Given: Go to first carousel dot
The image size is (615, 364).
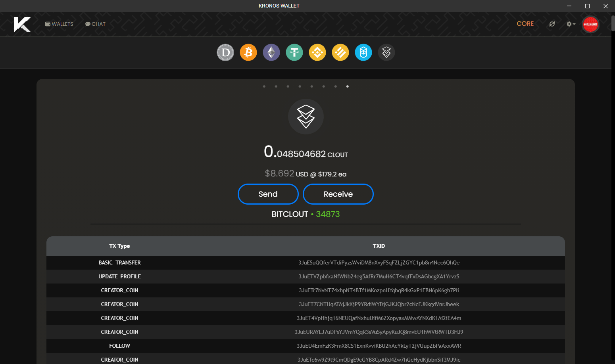Looking at the screenshot, I should 264,86.
